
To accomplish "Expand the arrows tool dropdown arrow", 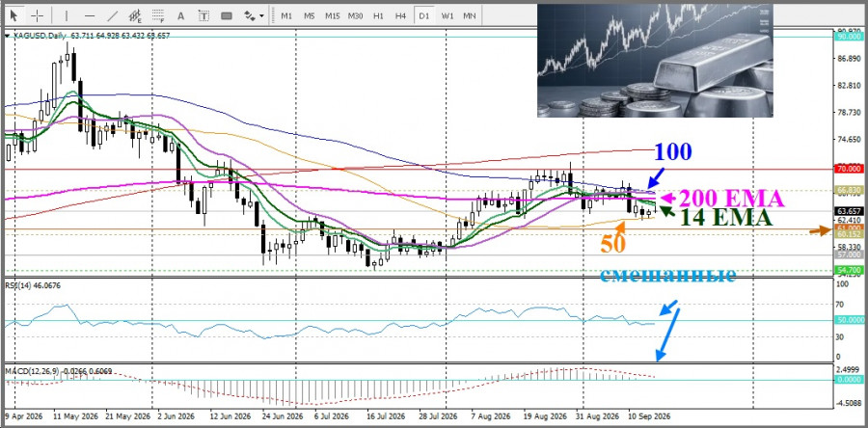I will 261,16.
